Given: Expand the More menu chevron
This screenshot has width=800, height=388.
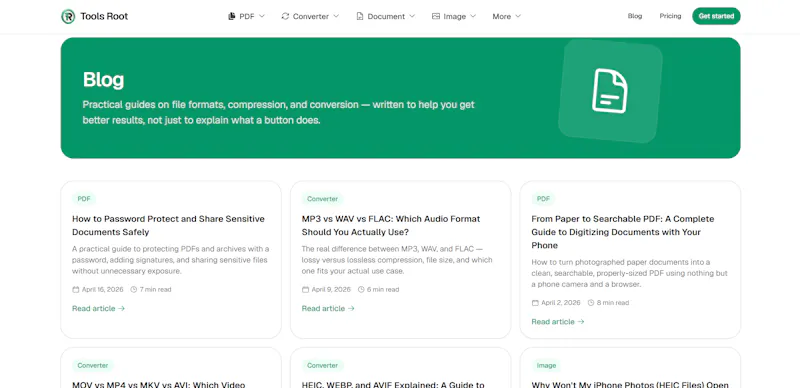Looking at the screenshot, I should 518,16.
